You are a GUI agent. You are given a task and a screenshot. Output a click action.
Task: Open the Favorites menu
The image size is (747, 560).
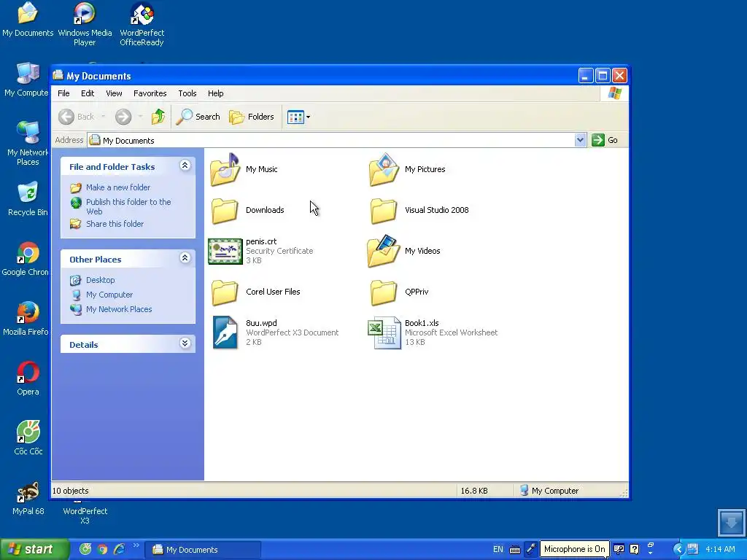[150, 93]
